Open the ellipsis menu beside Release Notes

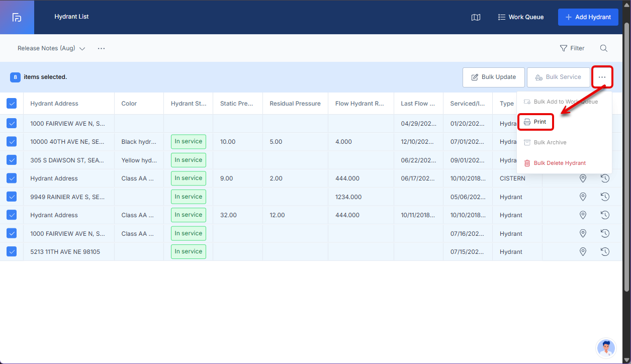coord(101,48)
